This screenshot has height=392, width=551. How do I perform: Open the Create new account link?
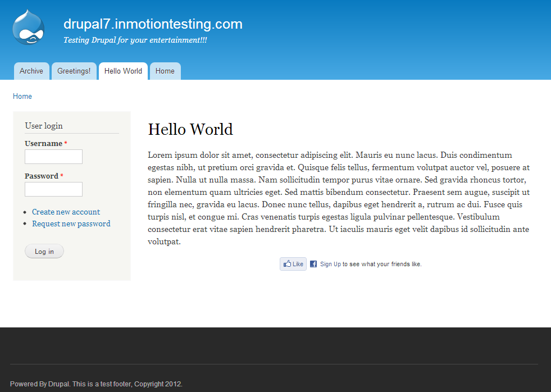click(x=66, y=212)
